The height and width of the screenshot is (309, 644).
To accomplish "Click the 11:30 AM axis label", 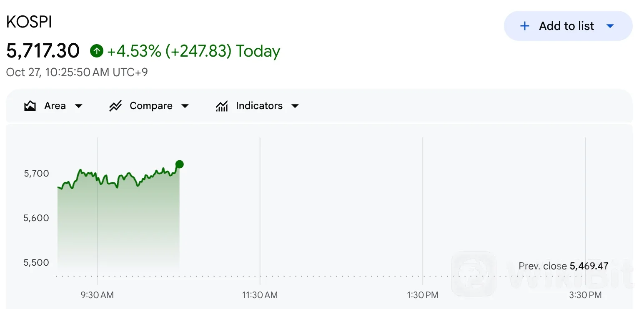I will click(260, 295).
